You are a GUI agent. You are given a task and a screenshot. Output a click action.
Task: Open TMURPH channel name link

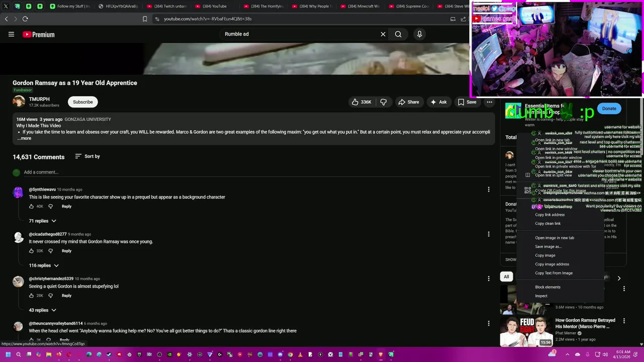(39, 100)
